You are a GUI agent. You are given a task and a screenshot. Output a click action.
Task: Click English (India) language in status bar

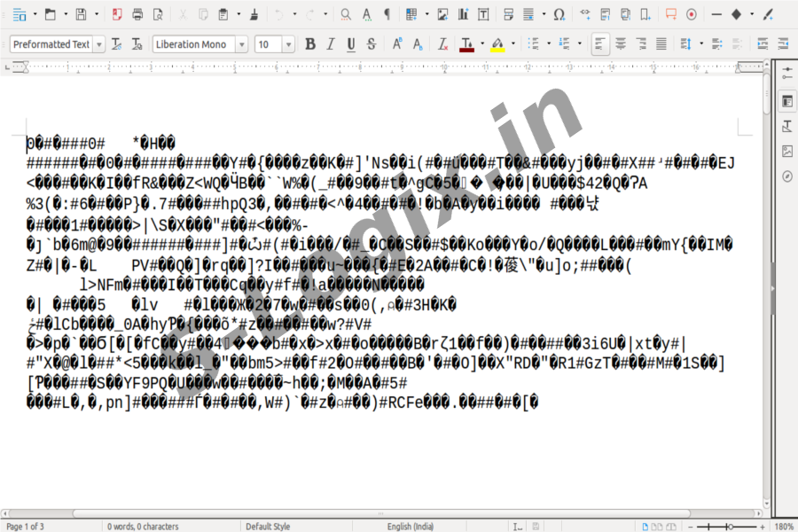pyautogui.click(x=411, y=526)
